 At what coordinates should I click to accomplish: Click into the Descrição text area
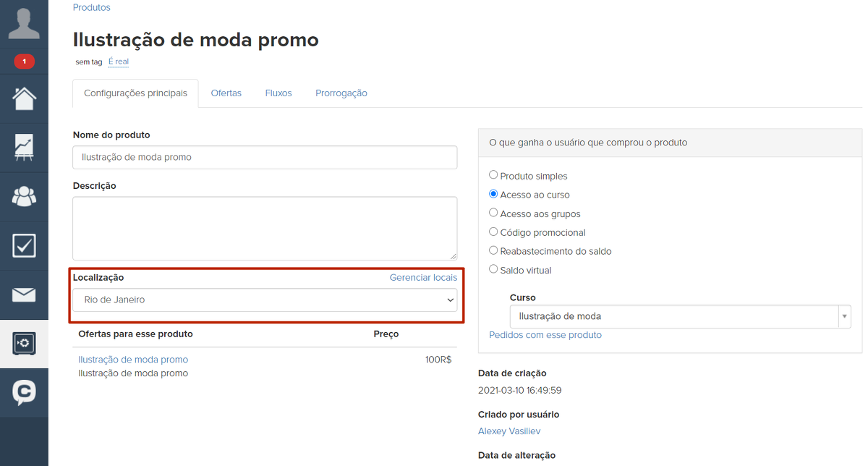pyautogui.click(x=265, y=228)
